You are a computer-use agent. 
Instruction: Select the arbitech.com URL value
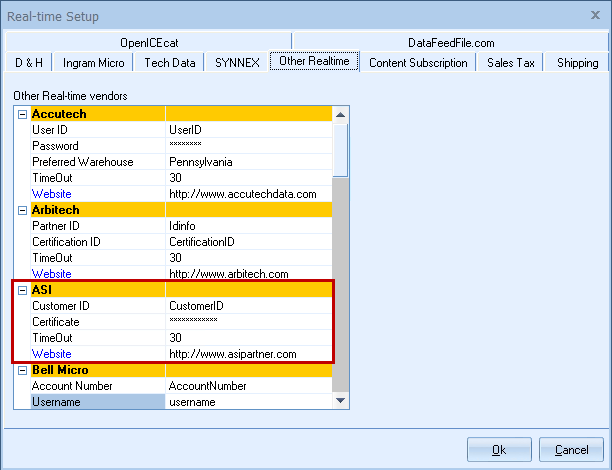(x=249, y=274)
